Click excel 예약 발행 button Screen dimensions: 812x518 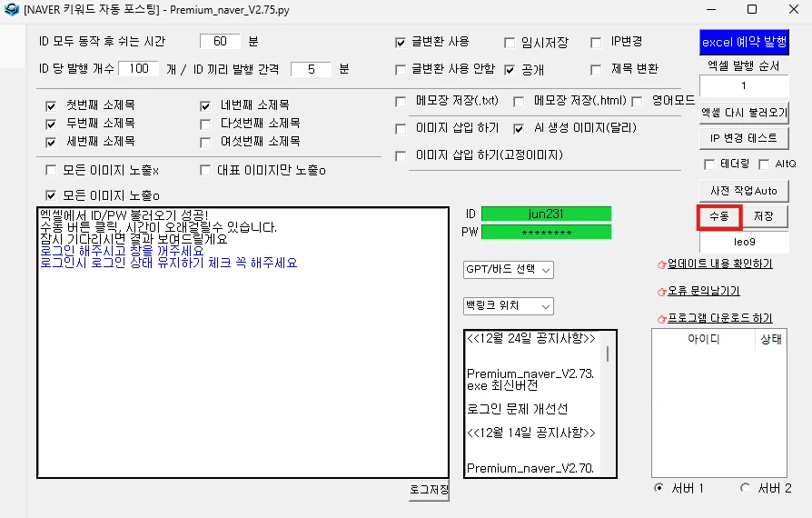pyautogui.click(x=744, y=42)
